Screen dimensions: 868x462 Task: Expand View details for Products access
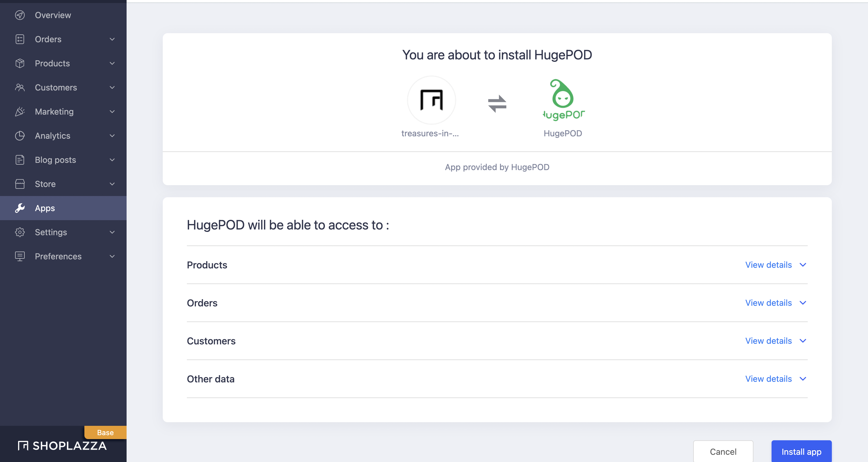[775, 265]
